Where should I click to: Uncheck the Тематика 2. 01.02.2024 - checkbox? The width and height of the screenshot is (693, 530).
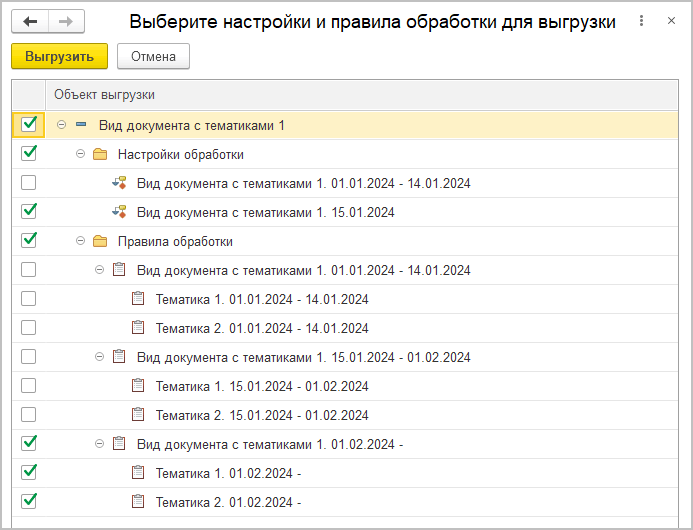[29, 502]
